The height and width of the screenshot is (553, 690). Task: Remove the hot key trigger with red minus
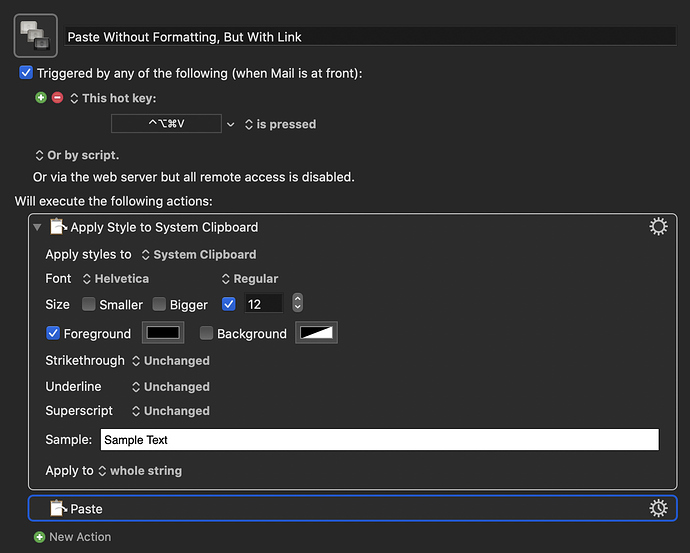pos(58,98)
